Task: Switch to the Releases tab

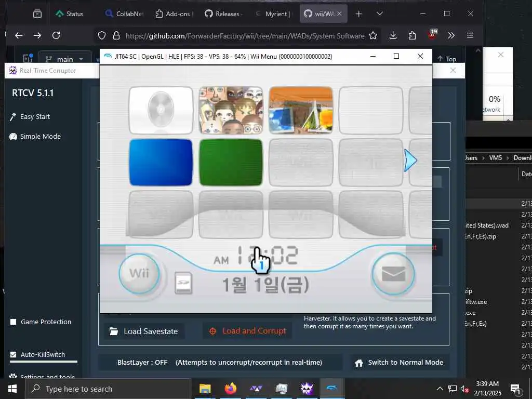Action: (222, 14)
